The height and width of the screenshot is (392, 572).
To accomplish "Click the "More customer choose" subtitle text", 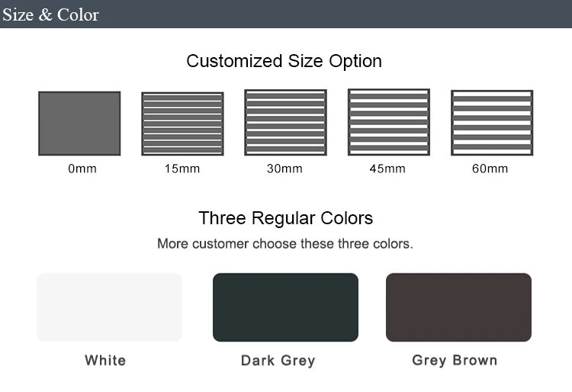I will click(285, 244).
